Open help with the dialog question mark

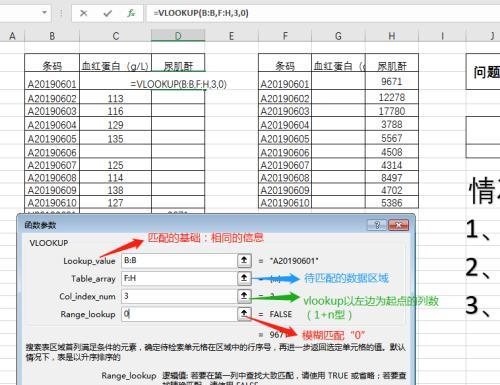click(377, 225)
